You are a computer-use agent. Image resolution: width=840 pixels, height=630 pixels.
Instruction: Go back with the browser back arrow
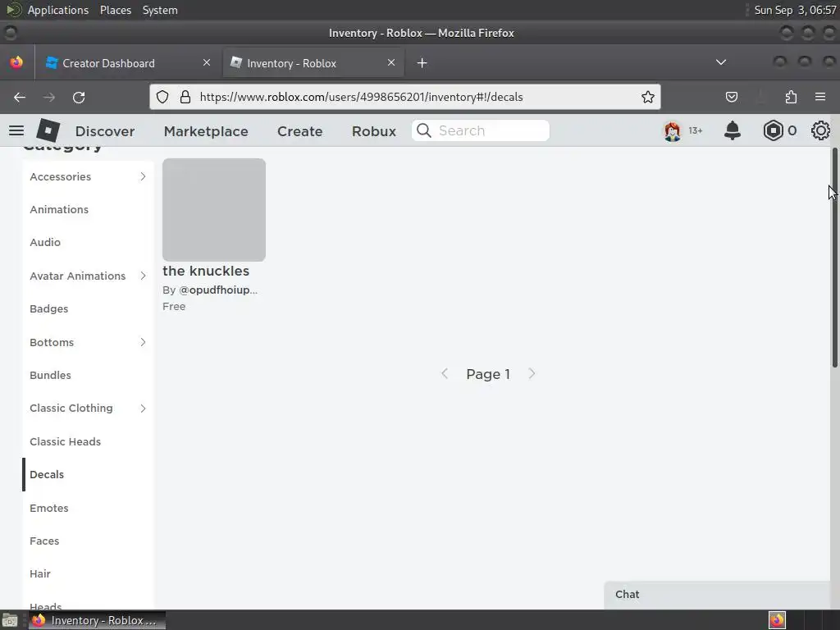[x=20, y=97]
